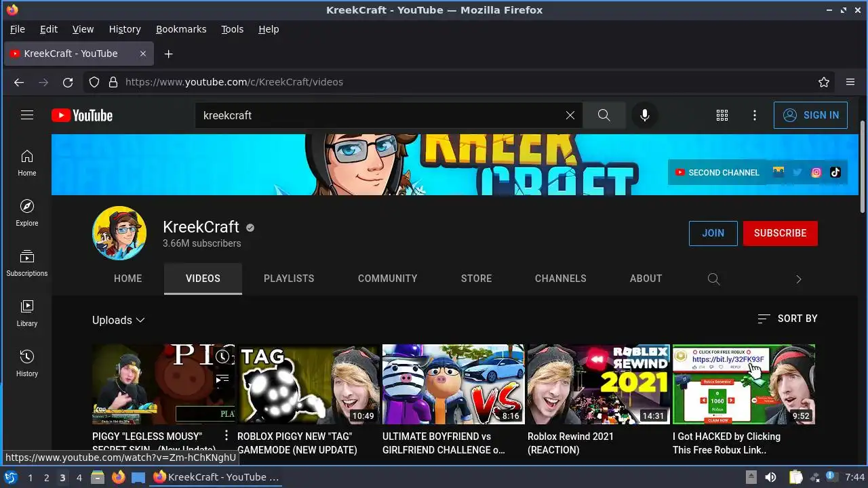
Task: Open the Sort By menu
Action: (787, 319)
